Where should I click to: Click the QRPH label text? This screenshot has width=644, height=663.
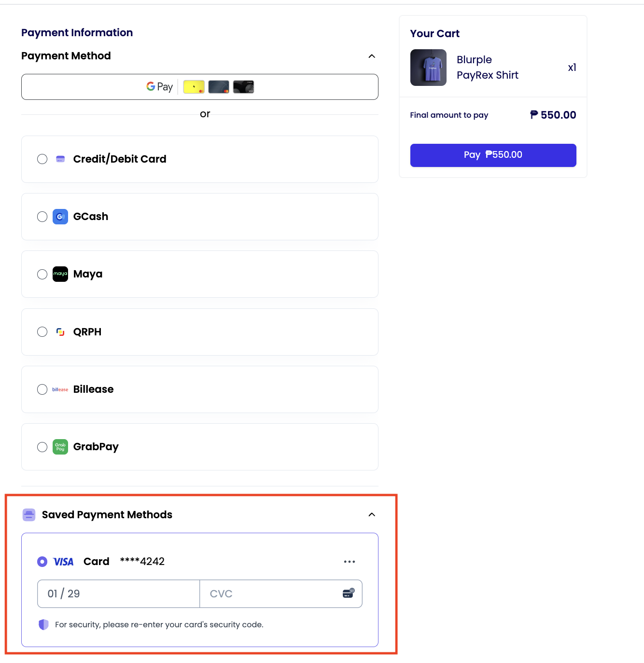pos(87,332)
